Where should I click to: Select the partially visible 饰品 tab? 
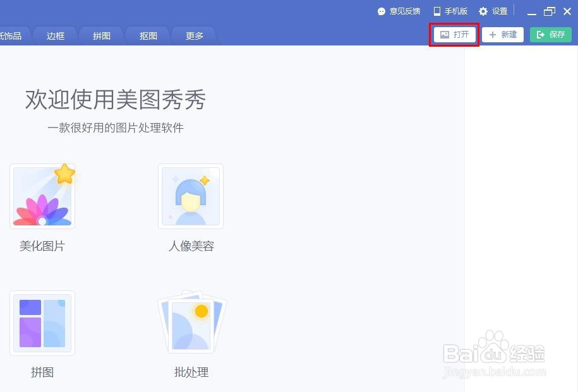13,36
